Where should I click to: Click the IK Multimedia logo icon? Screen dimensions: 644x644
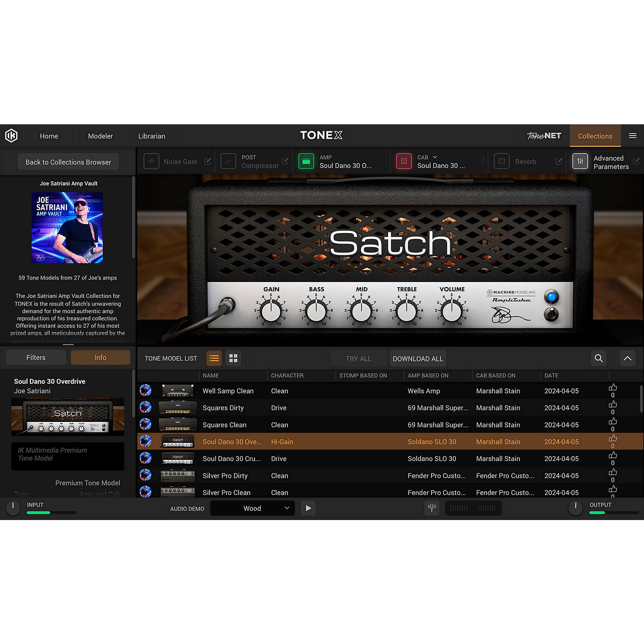[11, 136]
